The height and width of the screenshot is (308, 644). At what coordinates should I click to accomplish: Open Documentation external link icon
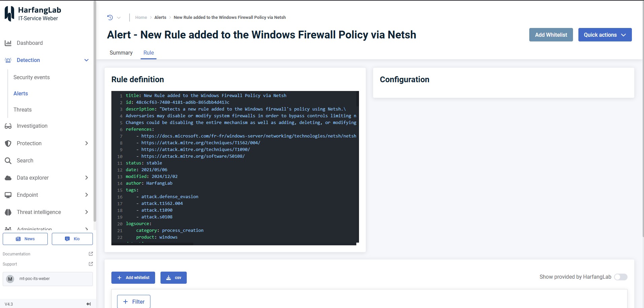[x=91, y=254]
